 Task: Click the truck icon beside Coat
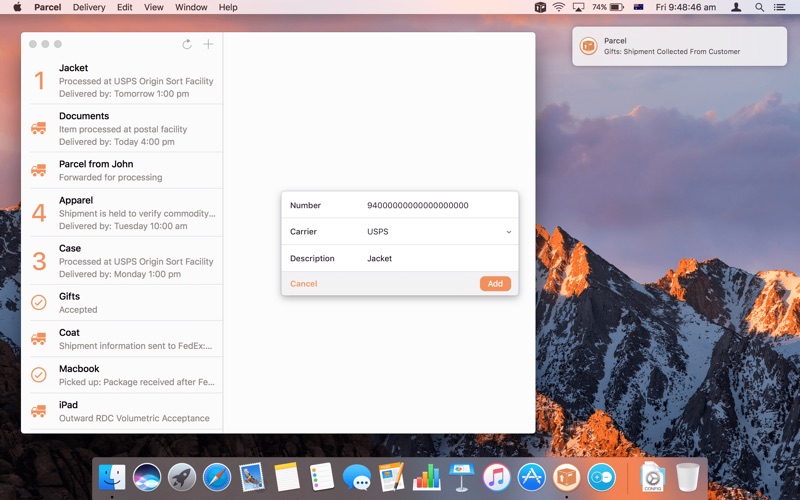pos(39,339)
